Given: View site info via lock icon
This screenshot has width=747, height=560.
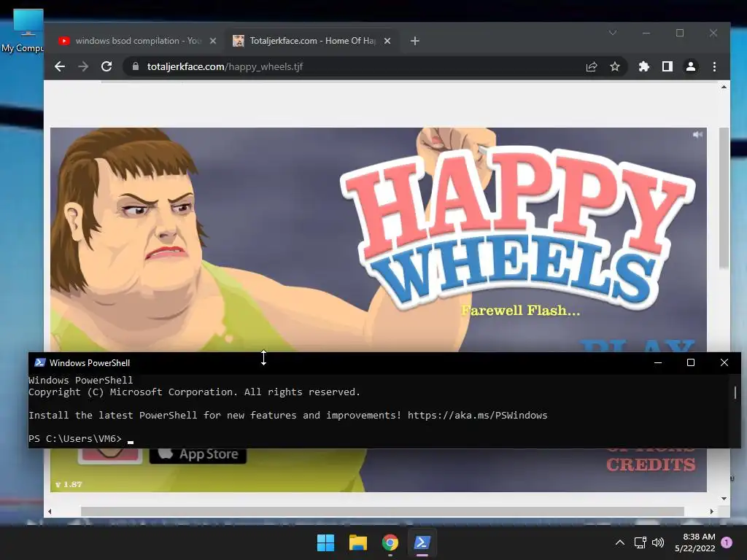Looking at the screenshot, I should point(136,66).
